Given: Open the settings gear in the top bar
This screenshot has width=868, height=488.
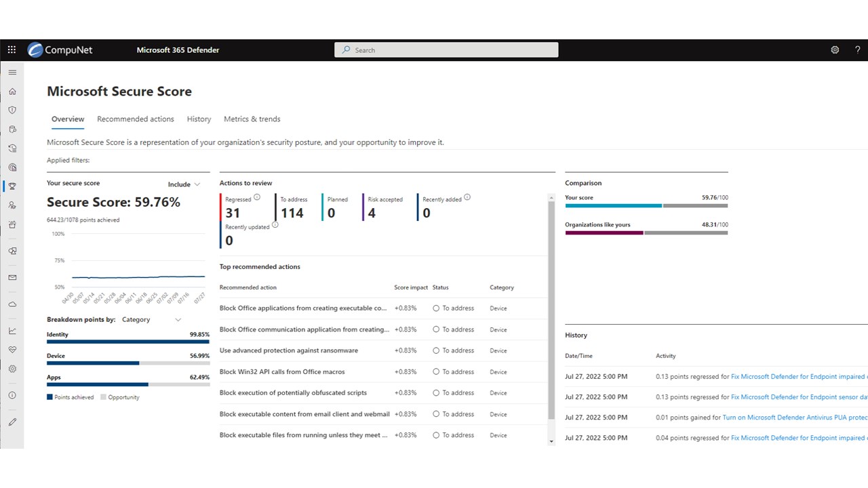Looking at the screenshot, I should click(835, 50).
